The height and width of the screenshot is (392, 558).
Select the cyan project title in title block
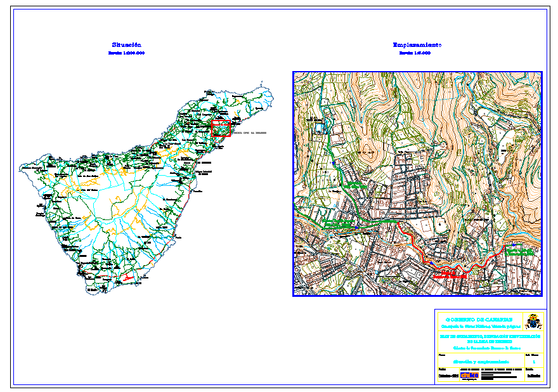coord(490,337)
